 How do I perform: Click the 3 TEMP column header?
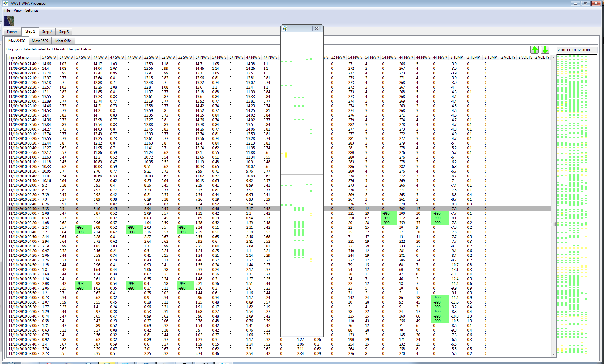[456, 57]
